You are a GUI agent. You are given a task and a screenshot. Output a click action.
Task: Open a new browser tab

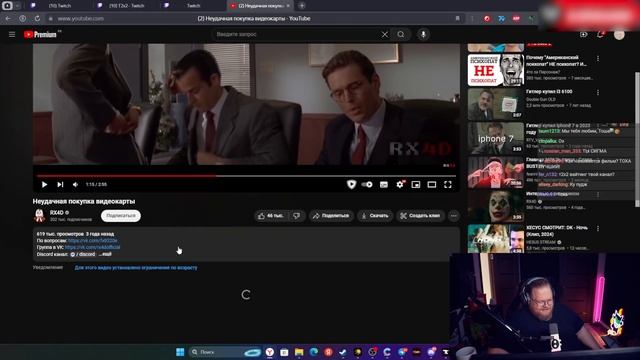302,6
